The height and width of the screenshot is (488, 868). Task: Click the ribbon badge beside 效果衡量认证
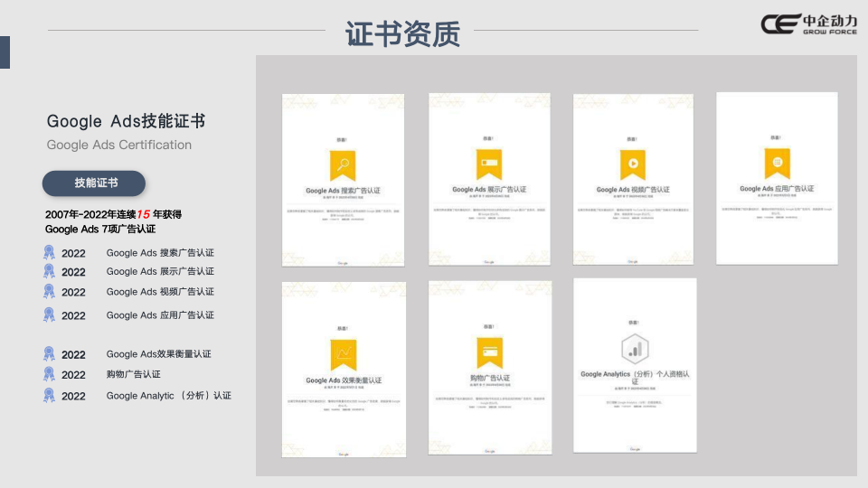49,354
